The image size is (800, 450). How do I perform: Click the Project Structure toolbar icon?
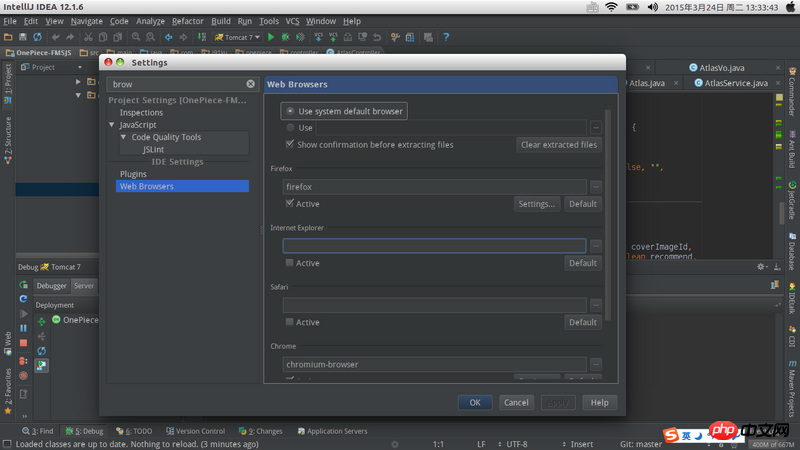click(410, 37)
